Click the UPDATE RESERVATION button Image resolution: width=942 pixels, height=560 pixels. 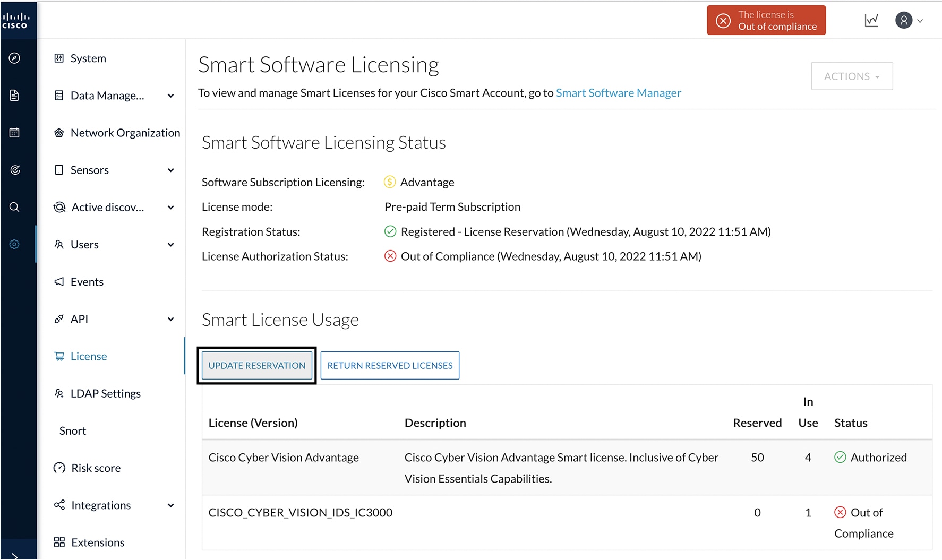(257, 365)
